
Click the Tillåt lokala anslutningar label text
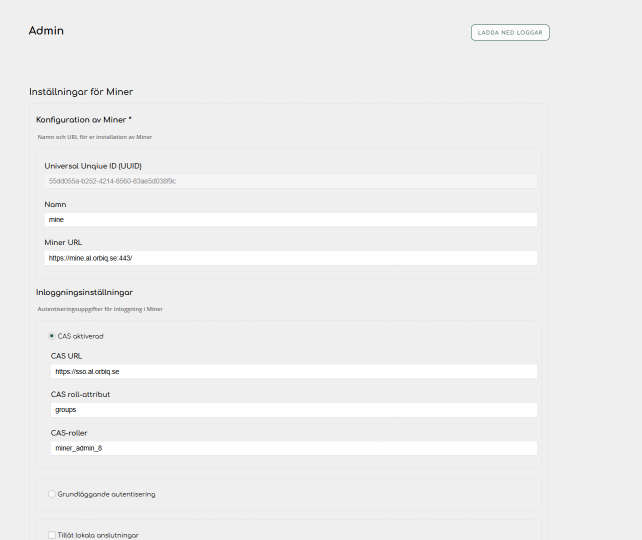98,535
